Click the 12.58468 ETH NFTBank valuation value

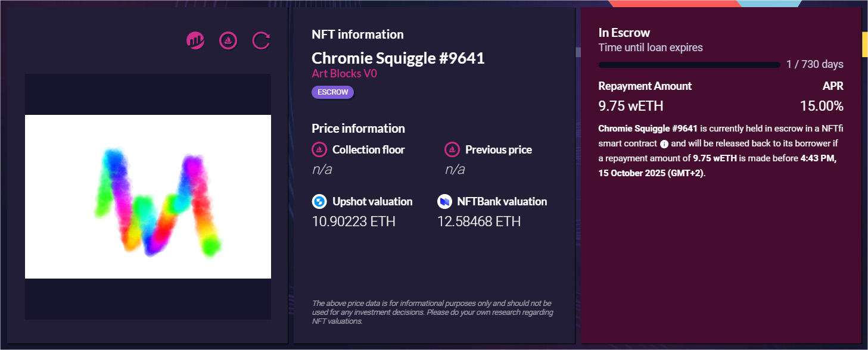click(x=479, y=222)
